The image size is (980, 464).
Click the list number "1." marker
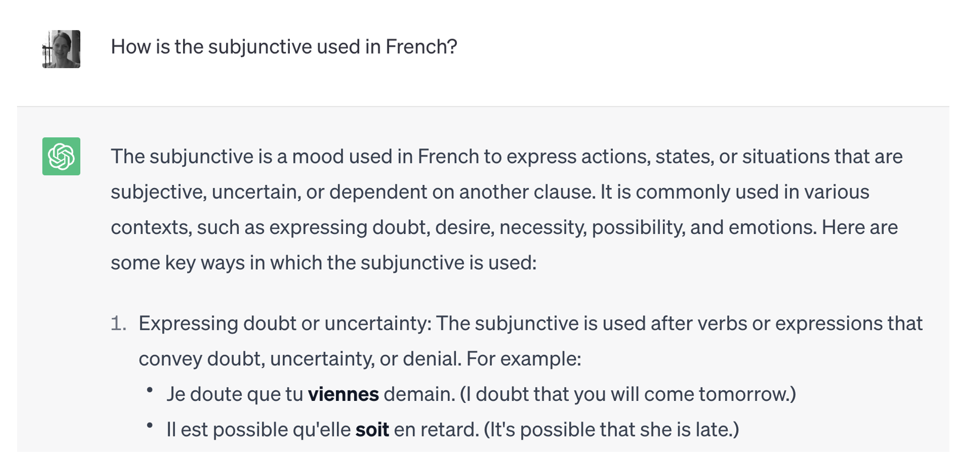click(x=119, y=323)
